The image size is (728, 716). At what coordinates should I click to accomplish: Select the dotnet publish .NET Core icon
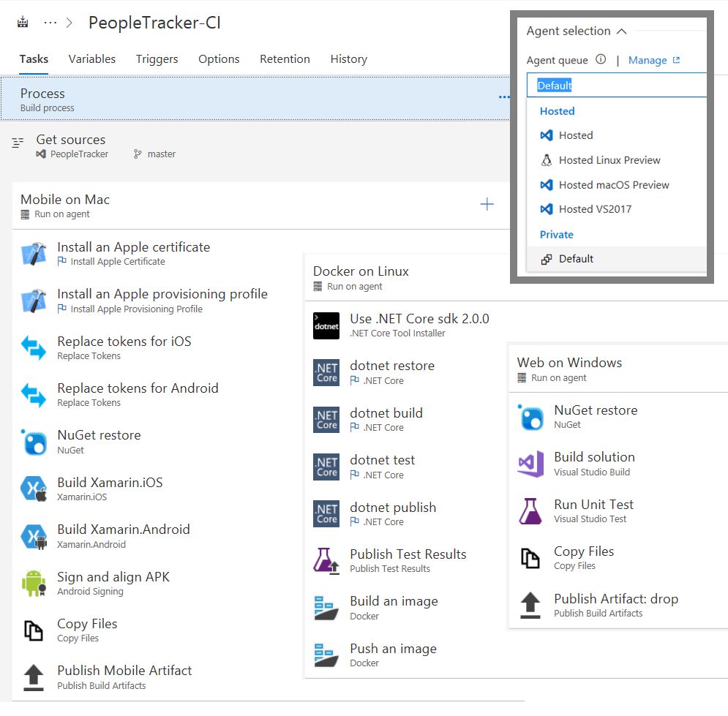point(326,513)
